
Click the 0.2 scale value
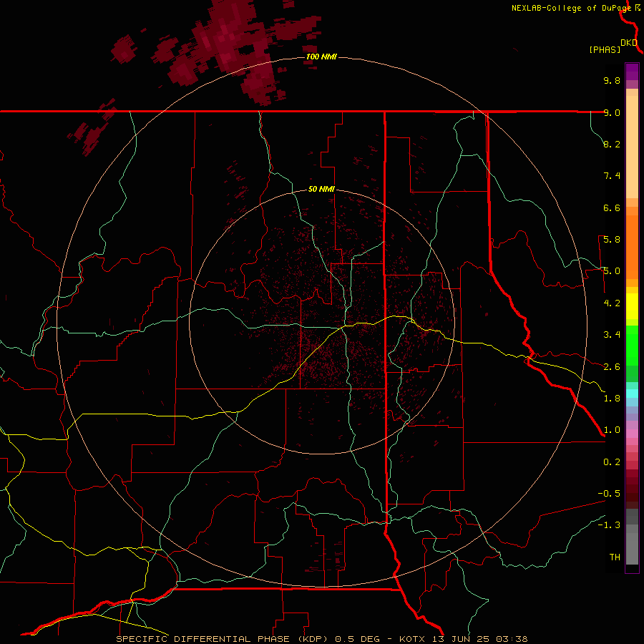612,462
